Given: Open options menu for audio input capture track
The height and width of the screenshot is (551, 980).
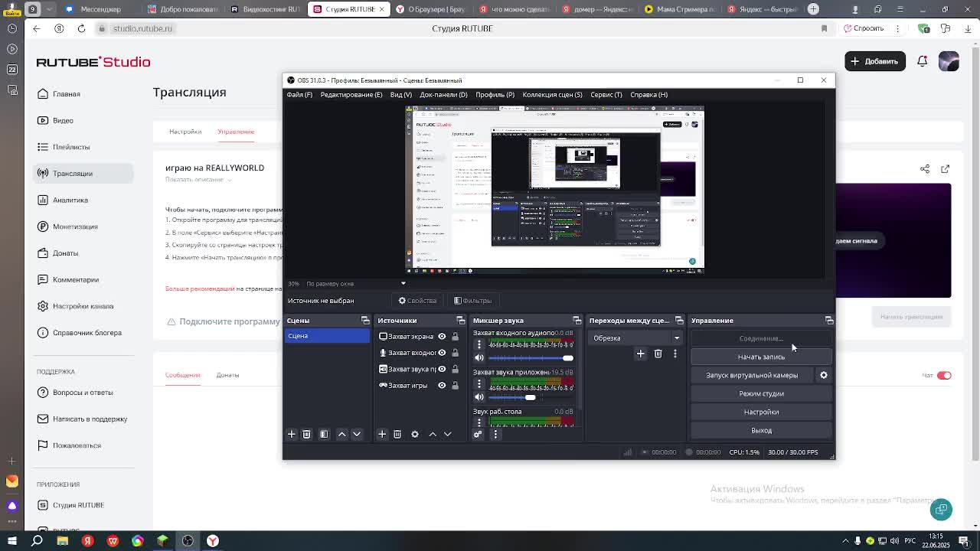Looking at the screenshot, I should (479, 344).
